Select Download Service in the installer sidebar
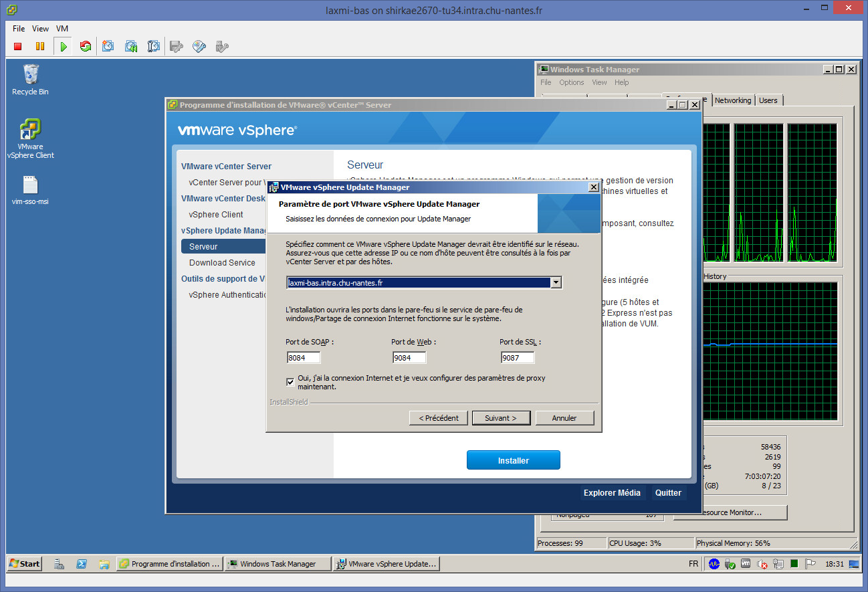The width and height of the screenshot is (868, 592). pyautogui.click(x=222, y=263)
